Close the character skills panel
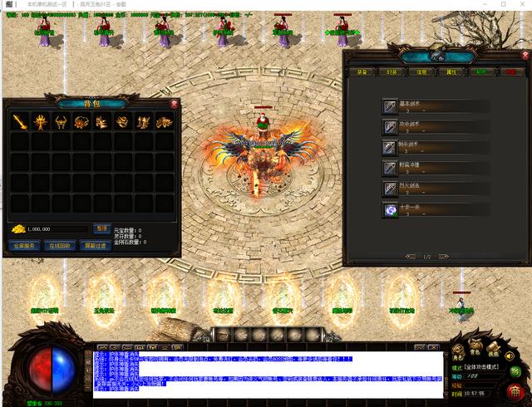 click(x=526, y=55)
